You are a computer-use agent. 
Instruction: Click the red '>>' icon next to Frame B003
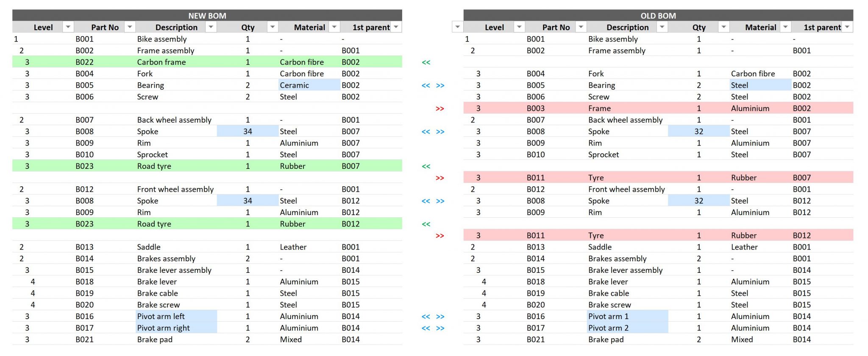coord(440,108)
